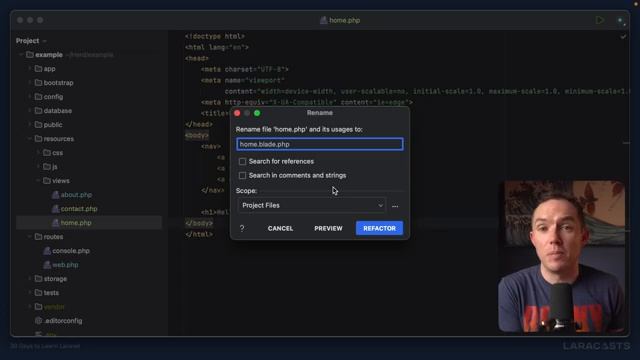
Task: Click the .editorconfig gear icon
Action: click(38, 321)
